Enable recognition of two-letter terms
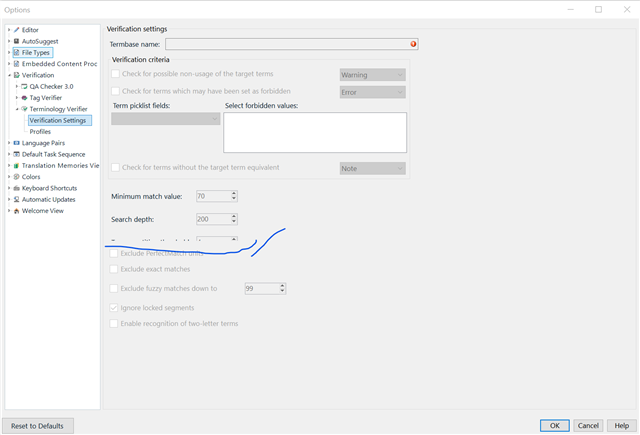640x435 pixels. pyautogui.click(x=114, y=324)
